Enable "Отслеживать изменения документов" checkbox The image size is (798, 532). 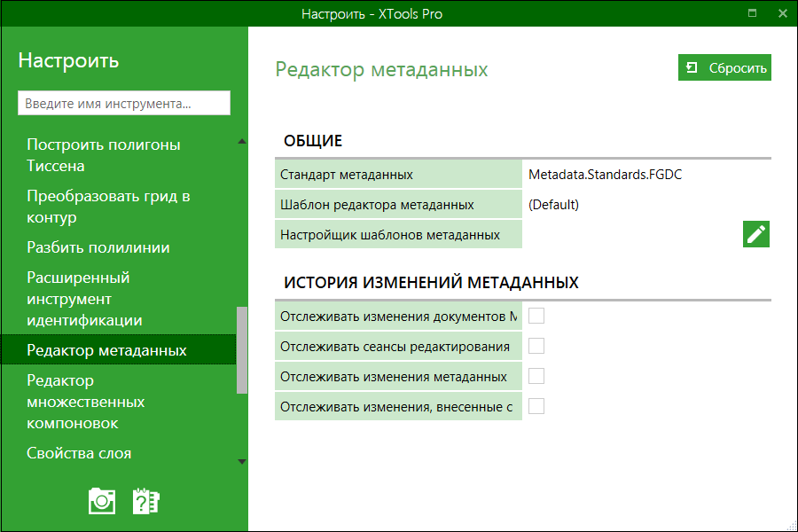tap(536, 316)
